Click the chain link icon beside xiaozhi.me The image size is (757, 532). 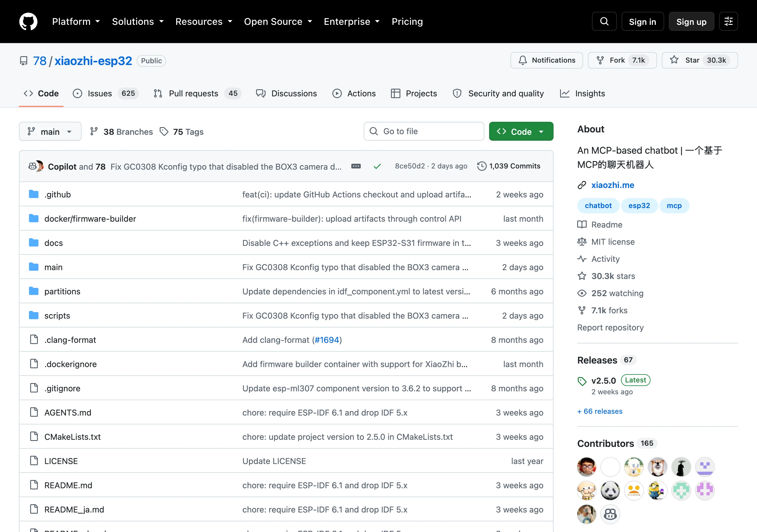tap(582, 185)
